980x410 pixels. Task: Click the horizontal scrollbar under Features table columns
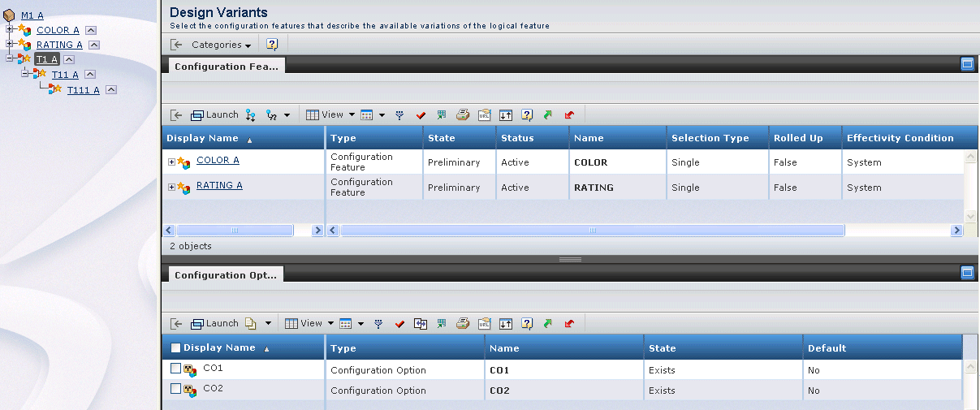[x=592, y=231]
